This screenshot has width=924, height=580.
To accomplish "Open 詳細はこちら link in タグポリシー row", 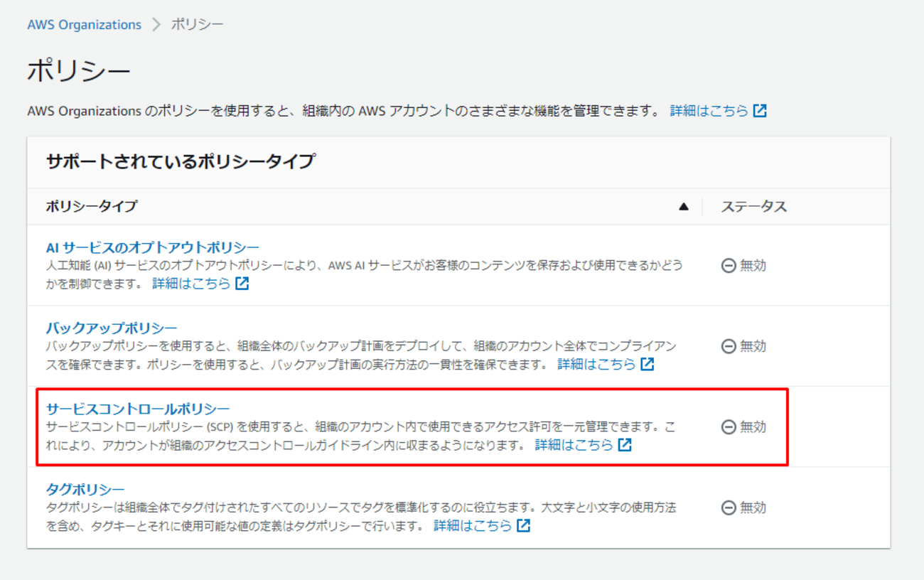I will point(473,526).
